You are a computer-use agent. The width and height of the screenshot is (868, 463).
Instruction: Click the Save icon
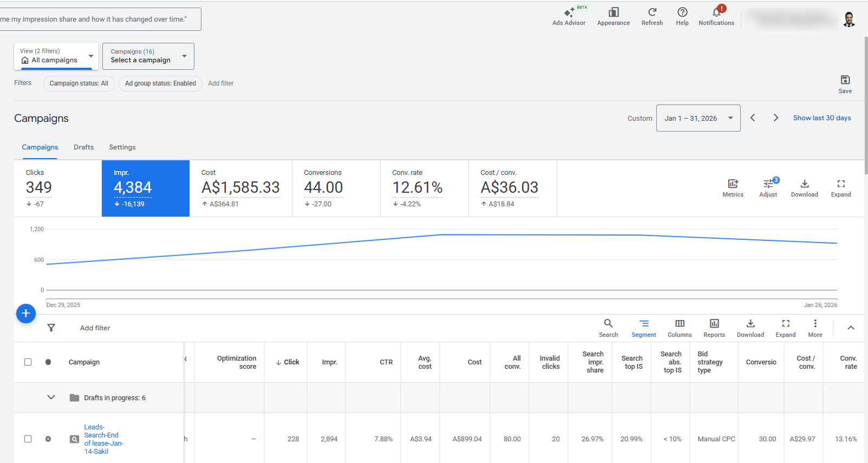click(x=845, y=80)
